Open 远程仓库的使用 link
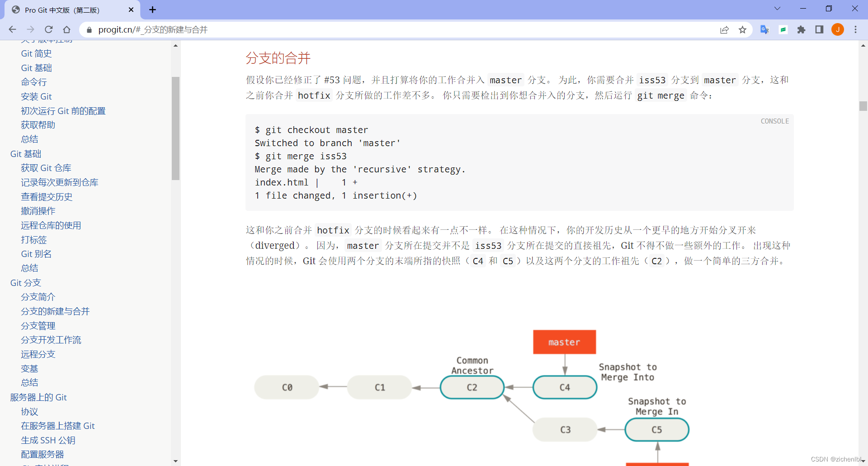This screenshot has width=868, height=466. [x=51, y=225]
